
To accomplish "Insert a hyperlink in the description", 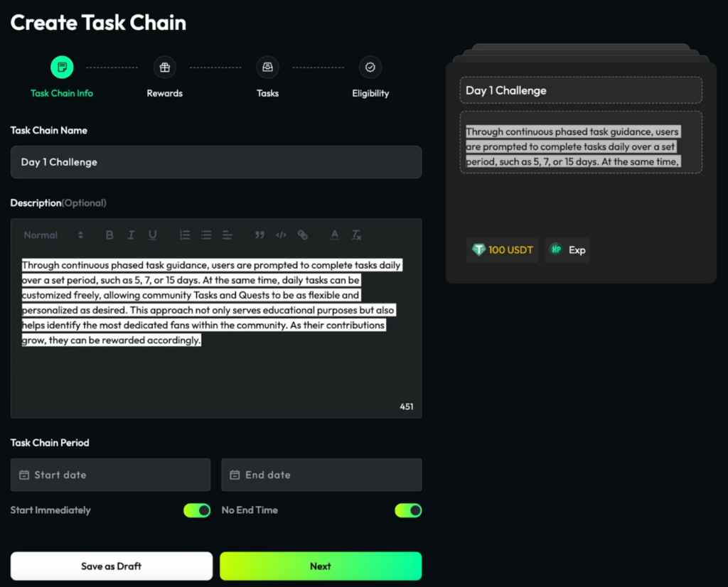I will click(302, 235).
